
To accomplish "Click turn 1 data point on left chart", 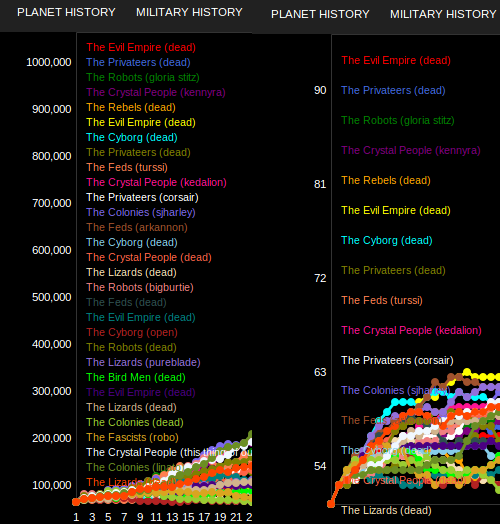I will 76,502.
